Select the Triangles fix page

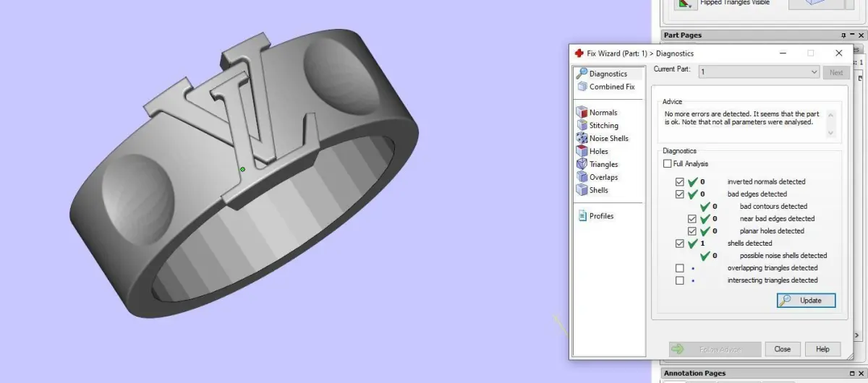[x=597, y=164]
